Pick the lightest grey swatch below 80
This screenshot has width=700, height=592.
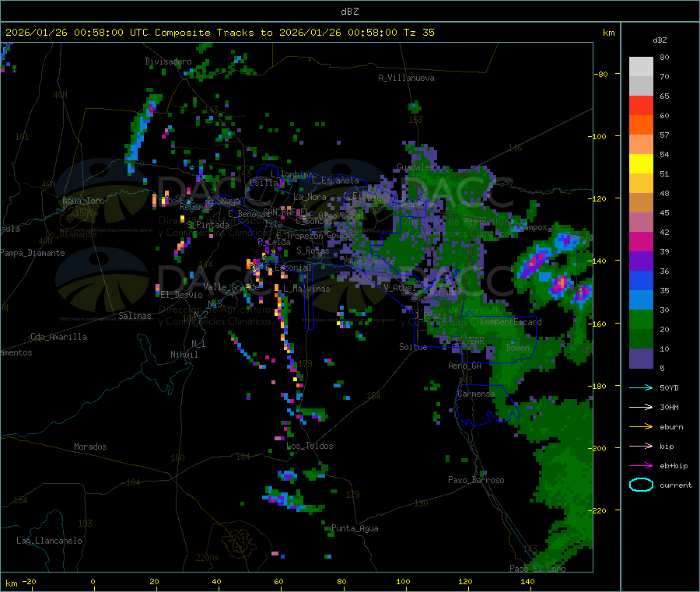point(641,67)
